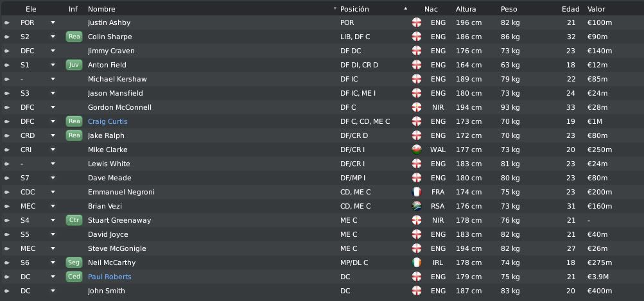Click the Juv badge next to Anton Field
This screenshot has width=644, height=301.
tap(74, 65)
